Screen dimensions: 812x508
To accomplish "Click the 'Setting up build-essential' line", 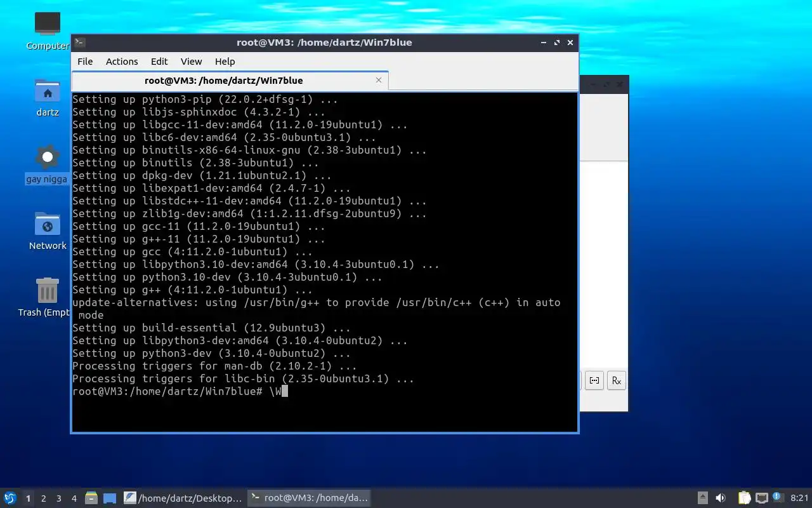I will (x=211, y=328).
